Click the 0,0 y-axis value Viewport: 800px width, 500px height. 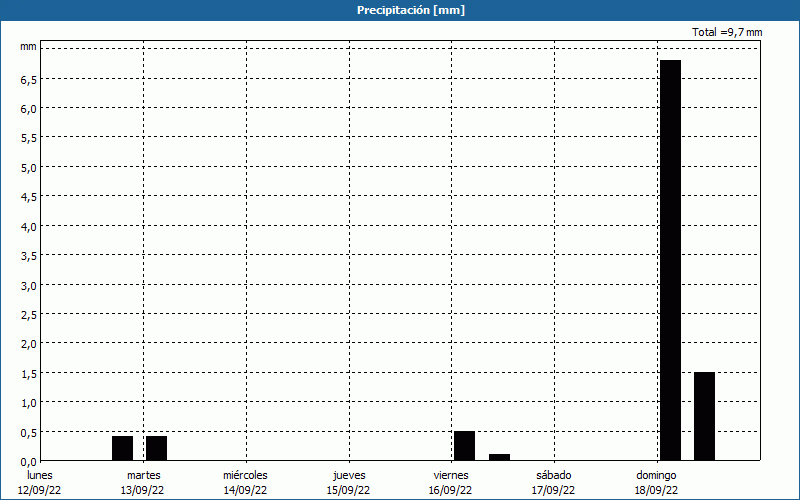(29, 462)
